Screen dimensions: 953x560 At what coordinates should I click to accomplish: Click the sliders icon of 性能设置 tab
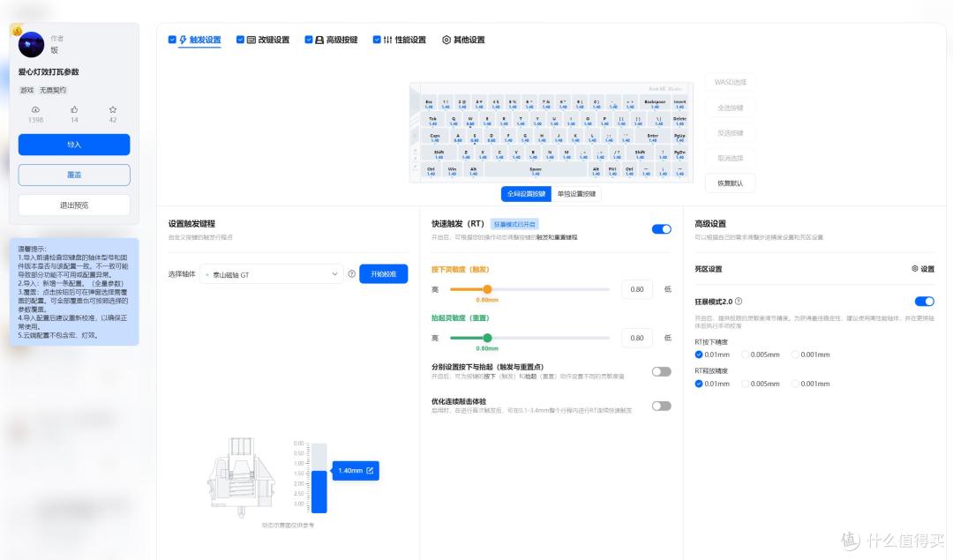tap(387, 40)
